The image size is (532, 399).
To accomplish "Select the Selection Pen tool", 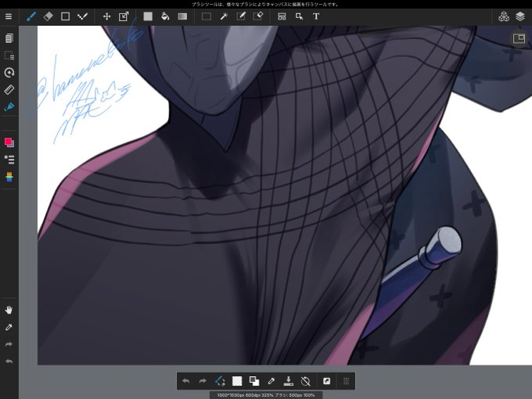I will [241, 16].
